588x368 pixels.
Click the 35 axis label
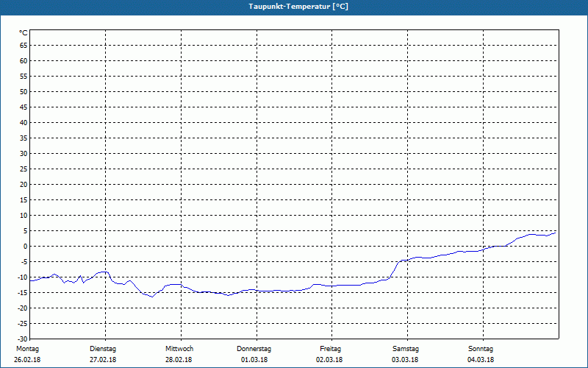(x=24, y=138)
